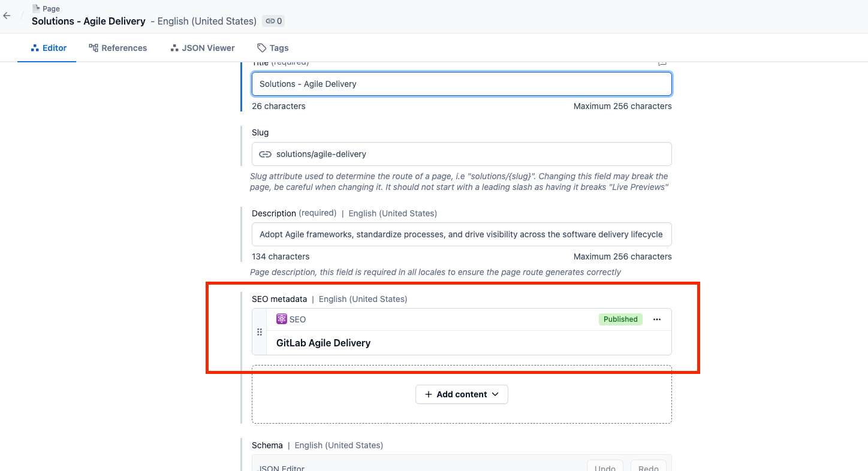The width and height of the screenshot is (868, 471).
Task: Click the 26 characters counter text
Action: point(279,106)
